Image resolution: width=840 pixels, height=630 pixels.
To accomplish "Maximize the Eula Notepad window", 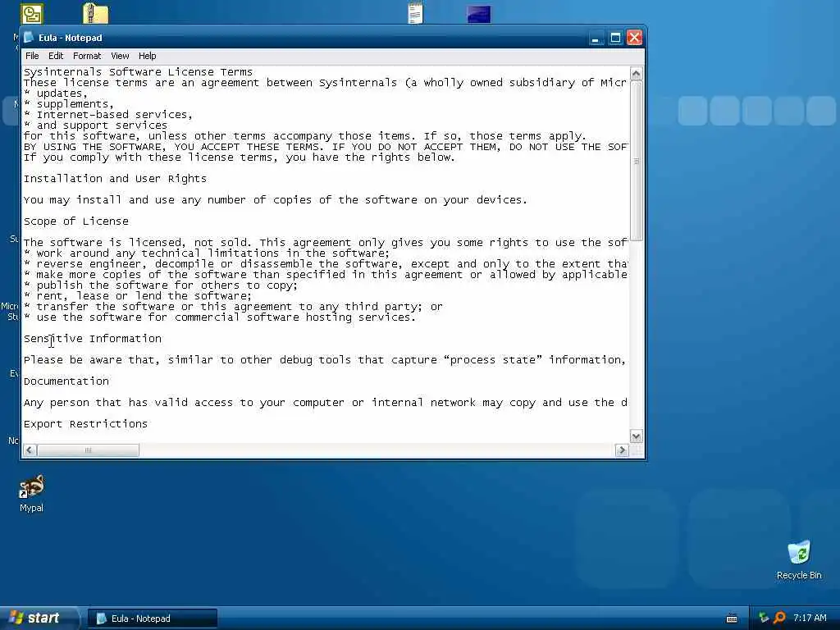I will [x=615, y=38].
